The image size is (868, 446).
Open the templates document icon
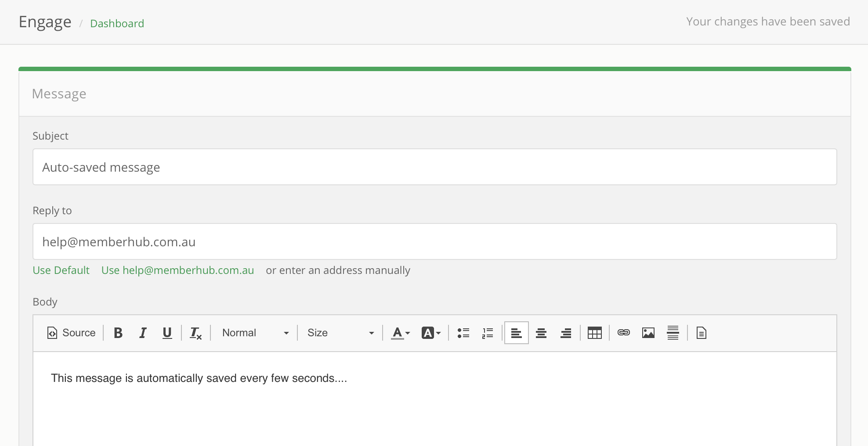point(702,333)
